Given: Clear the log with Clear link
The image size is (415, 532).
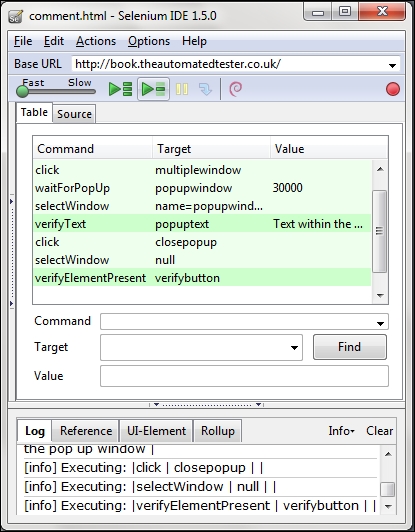Looking at the screenshot, I should point(379,431).
